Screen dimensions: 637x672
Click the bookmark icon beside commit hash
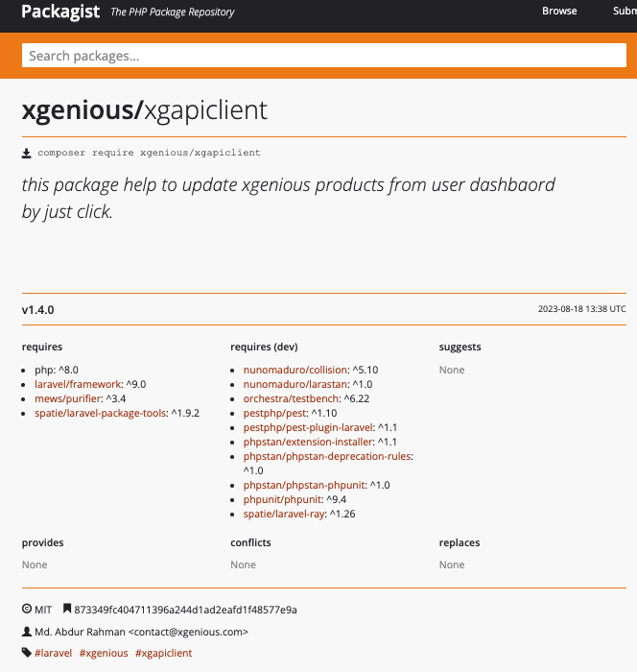pos(67,610)
